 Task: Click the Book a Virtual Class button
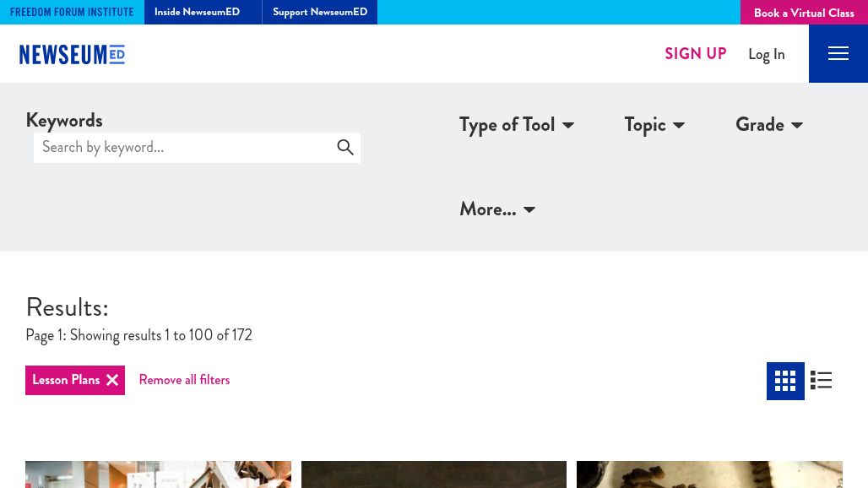(x=803, y=13)
